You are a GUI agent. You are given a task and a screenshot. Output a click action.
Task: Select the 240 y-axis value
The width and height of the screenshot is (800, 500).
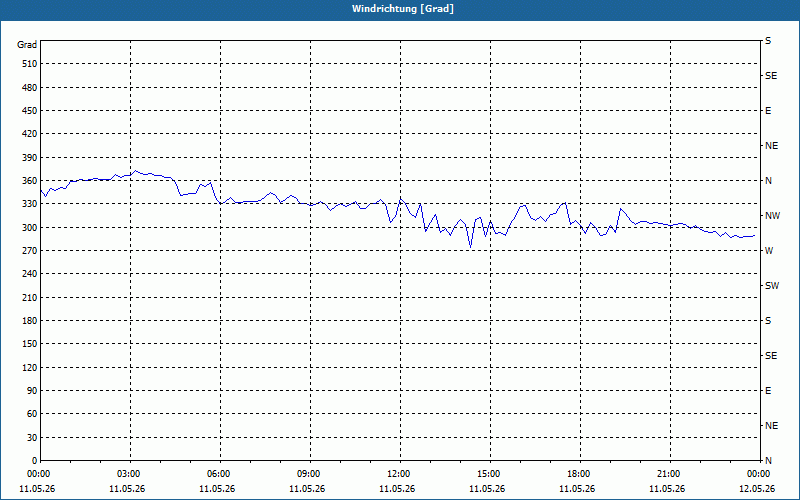[30, 274]
